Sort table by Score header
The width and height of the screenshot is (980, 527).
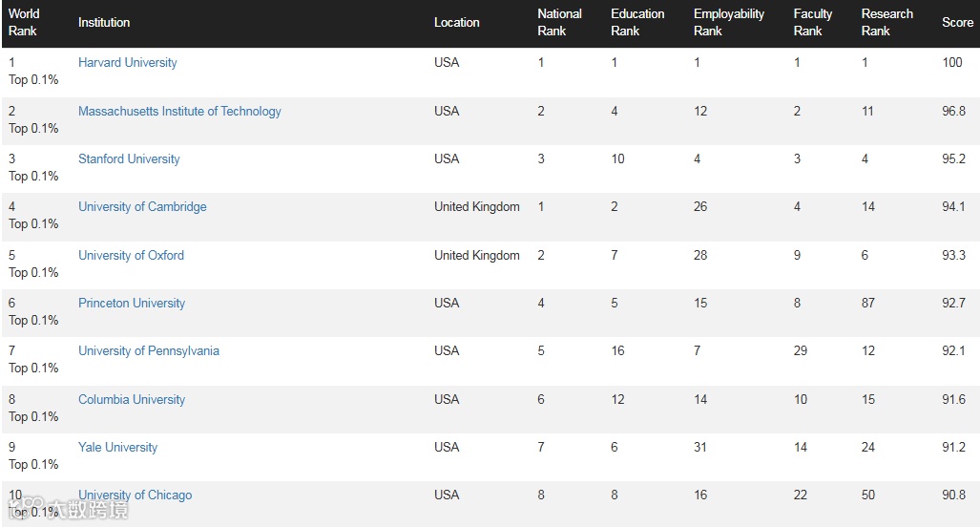957,23
